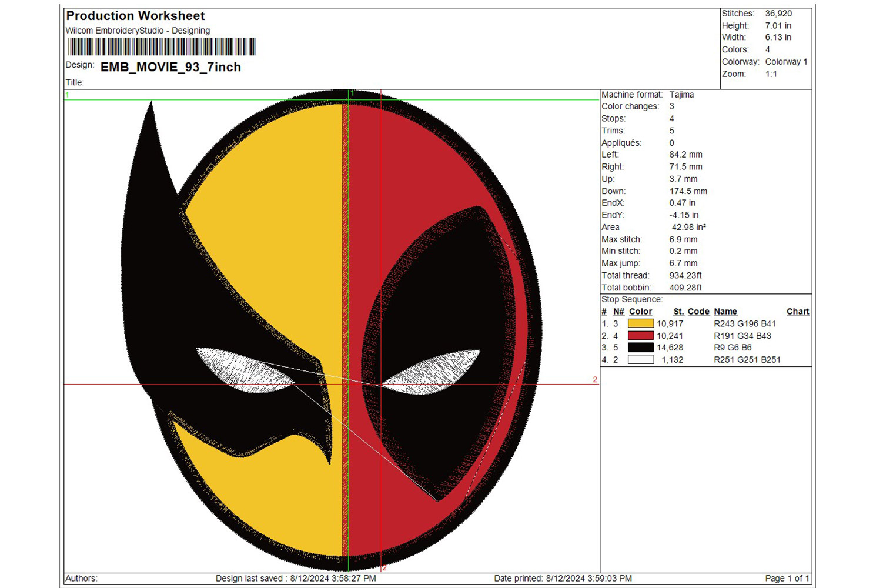Click stitch count '1,132'
Screen dimensions: 883x588
click(x=672, y=360)
